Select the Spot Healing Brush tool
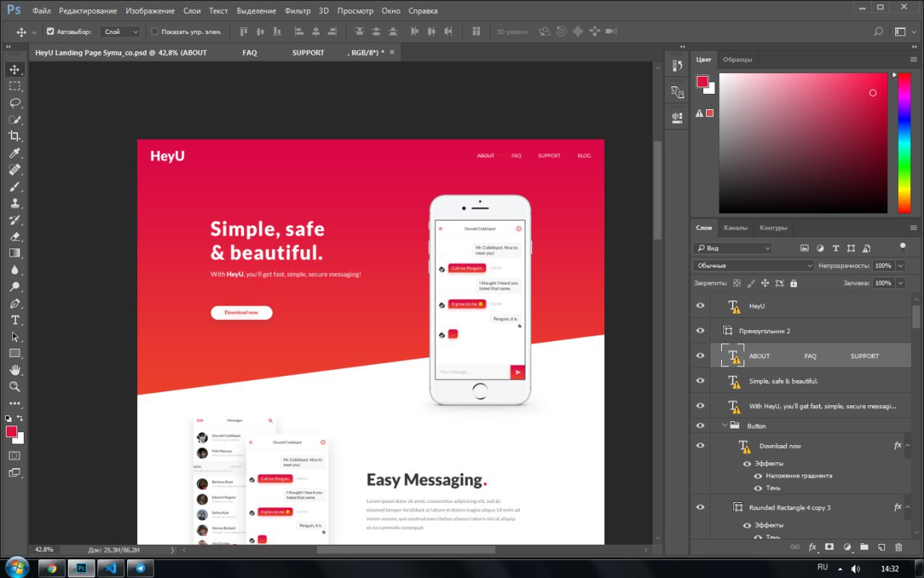The height and width of the screenshot is (578, 924). 14,170
